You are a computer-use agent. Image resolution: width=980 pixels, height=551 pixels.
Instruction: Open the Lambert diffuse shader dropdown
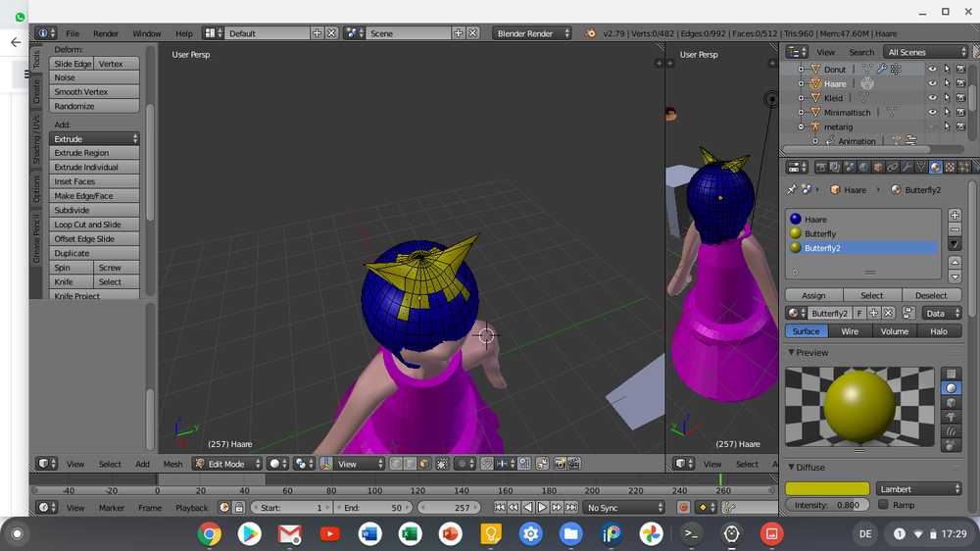917,489
